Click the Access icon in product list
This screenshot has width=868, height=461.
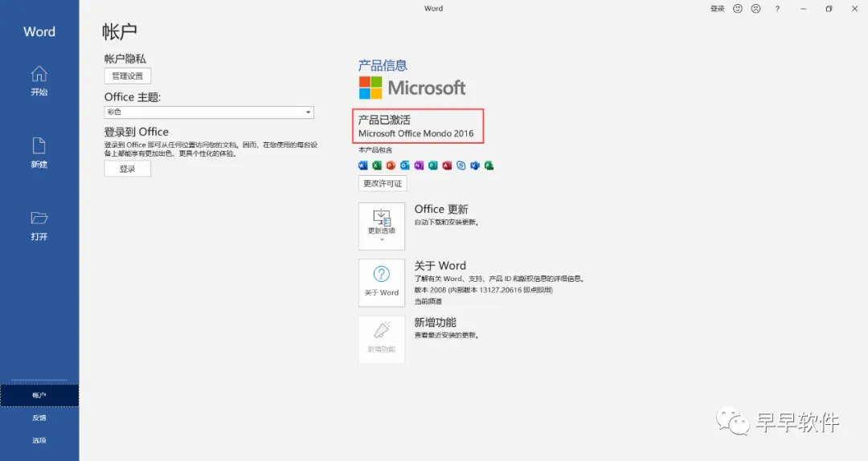coord(447,165)
